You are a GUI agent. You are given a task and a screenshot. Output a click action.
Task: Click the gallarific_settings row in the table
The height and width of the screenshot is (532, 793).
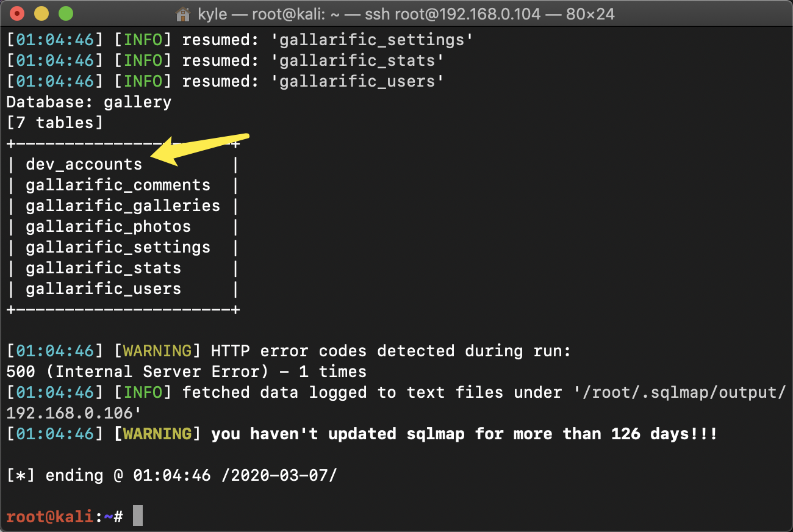coord(118,247)
